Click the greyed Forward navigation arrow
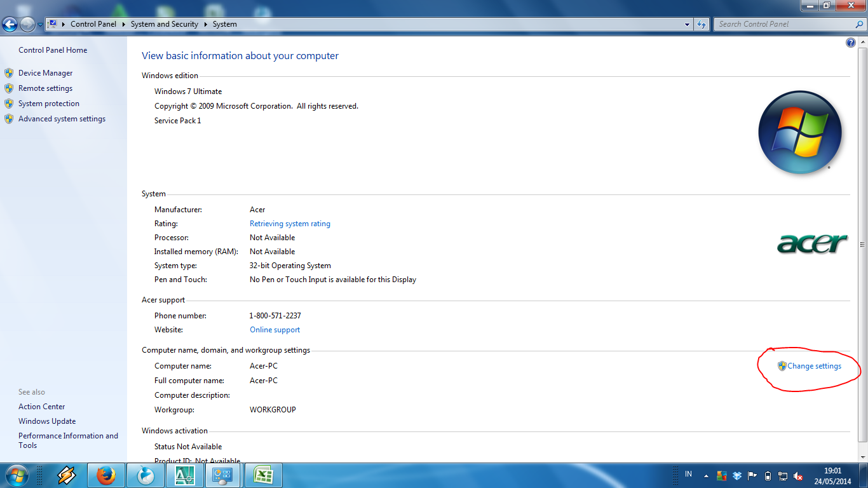Viewport: 868px width, 488px height. tap(27, 24)
